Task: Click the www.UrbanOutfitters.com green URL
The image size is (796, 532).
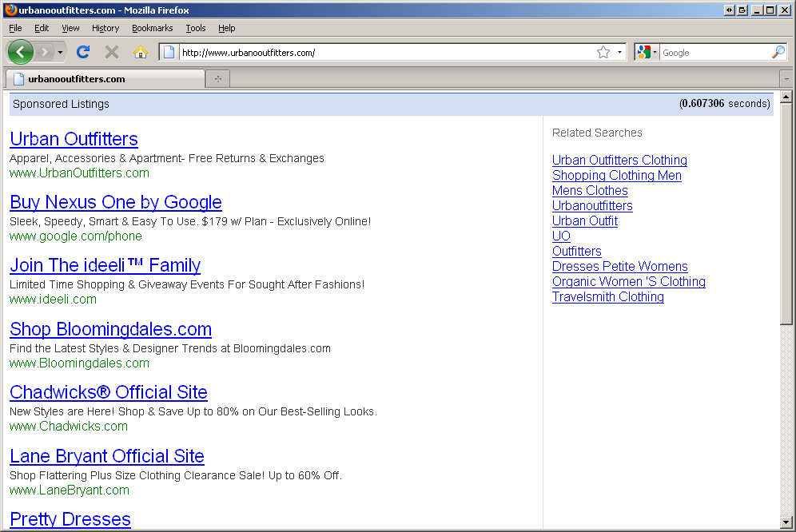Action: [x=79, y=173]
